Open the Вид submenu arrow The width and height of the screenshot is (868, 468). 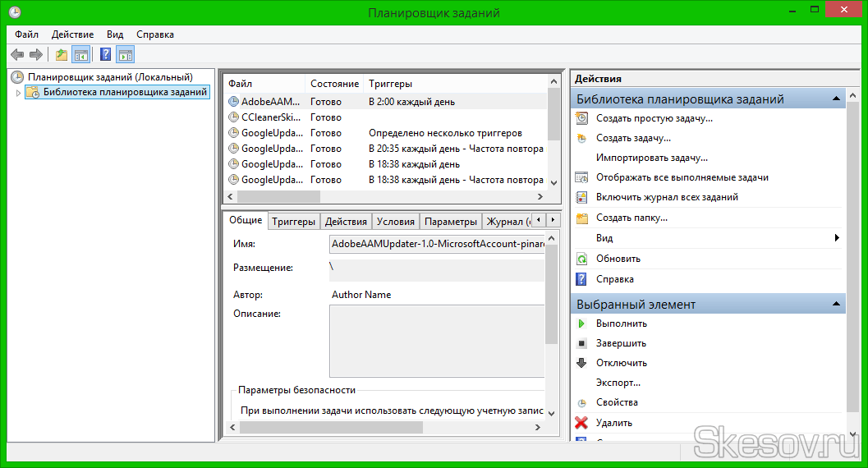click(836, 238)
